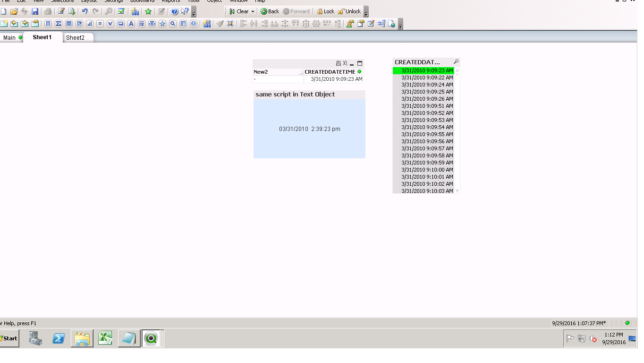
Task: Expand main toolbar overflow options
Action: point(194,12)
